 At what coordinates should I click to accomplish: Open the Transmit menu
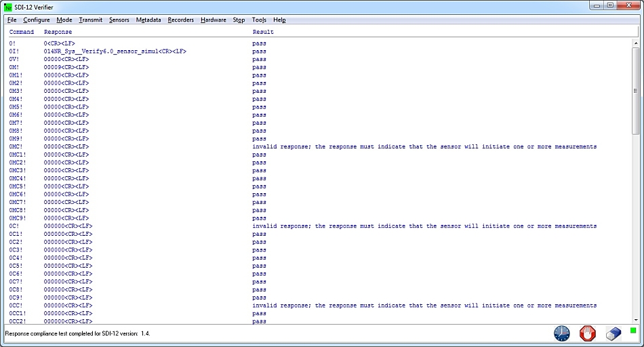click(91, 20)
